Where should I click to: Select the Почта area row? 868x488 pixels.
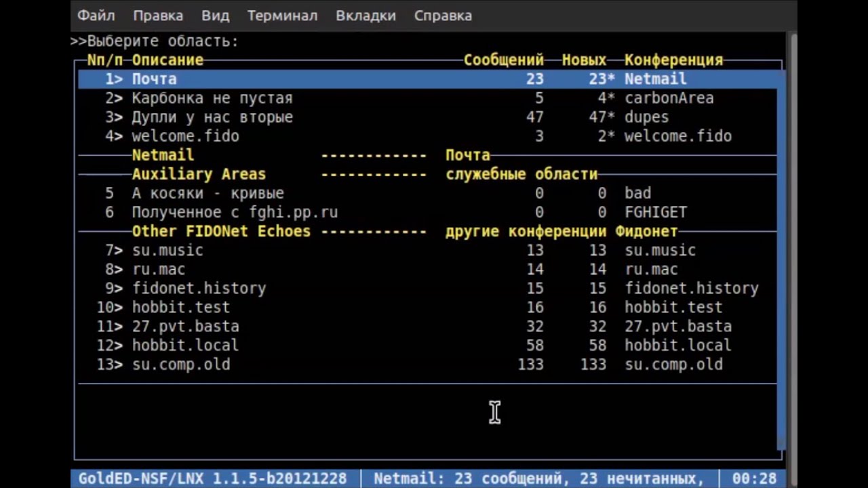coord(429,79)
